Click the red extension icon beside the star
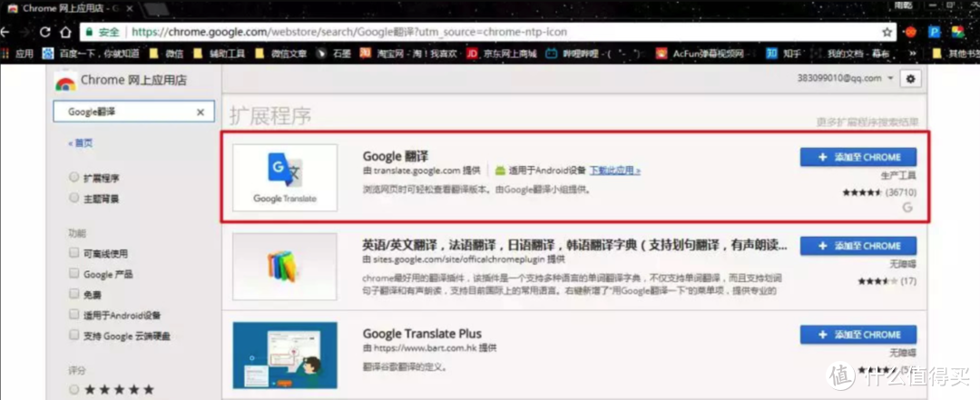 (x=911, y=32)
